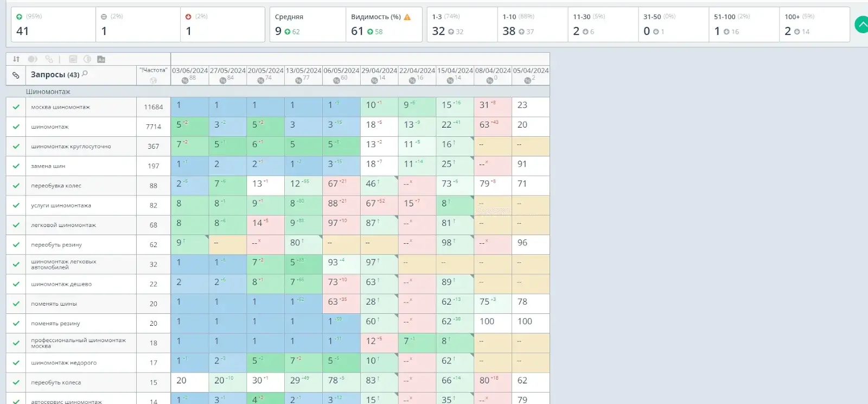The height and width of the screenshot is (404, 868).
Task: Toggle the checkmark for шиномонтаж дешево row
Action: pos(16,284)
